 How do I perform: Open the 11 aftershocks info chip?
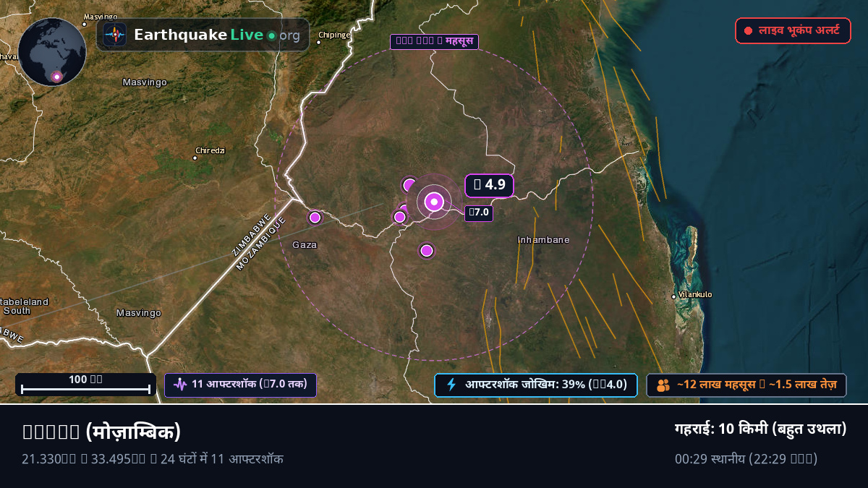[x=240, y=385]
